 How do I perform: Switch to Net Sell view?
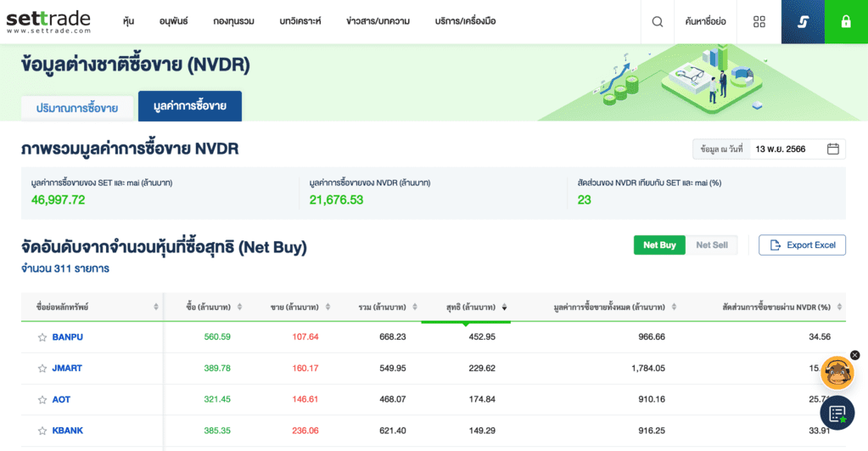[711, 245]
